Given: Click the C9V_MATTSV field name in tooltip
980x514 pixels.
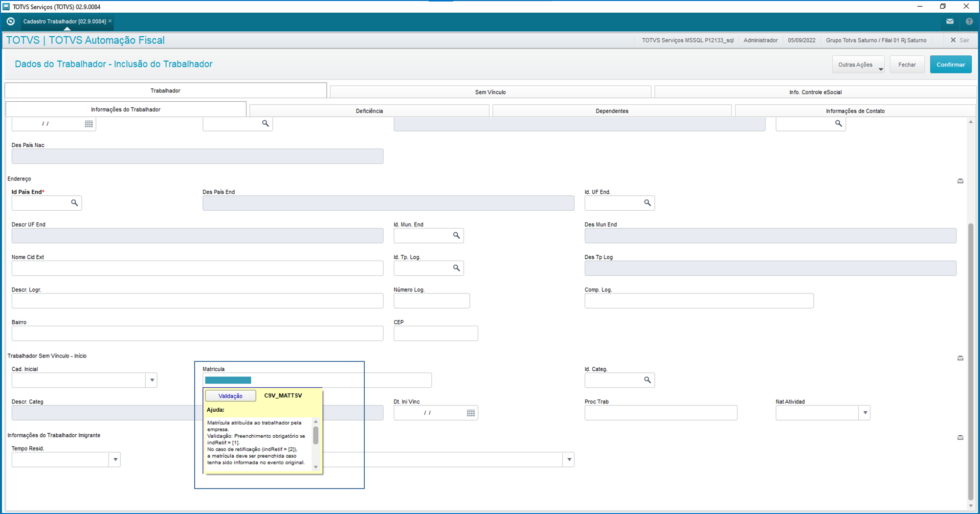Looking at the screenshot, I should click(x=283, y=396).
